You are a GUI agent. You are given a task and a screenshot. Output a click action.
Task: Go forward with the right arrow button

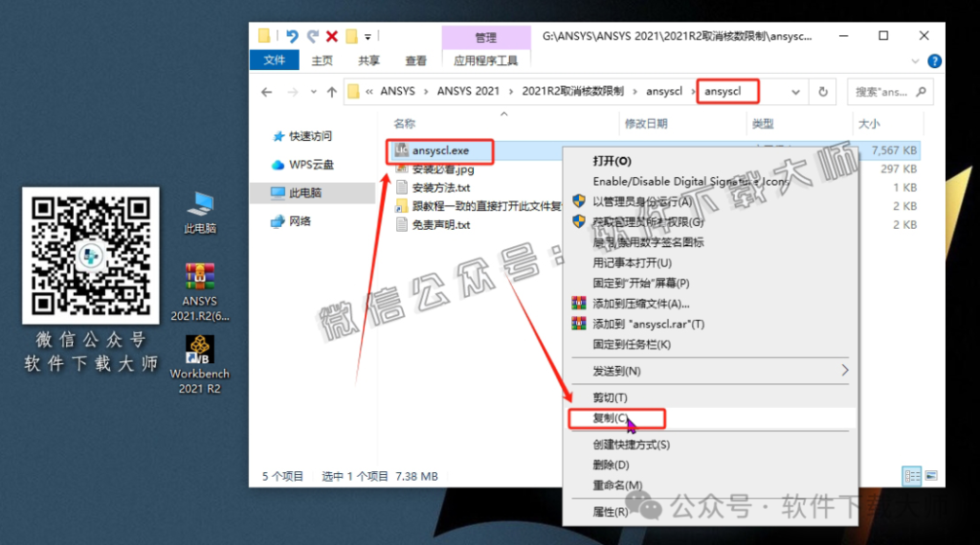293,92
